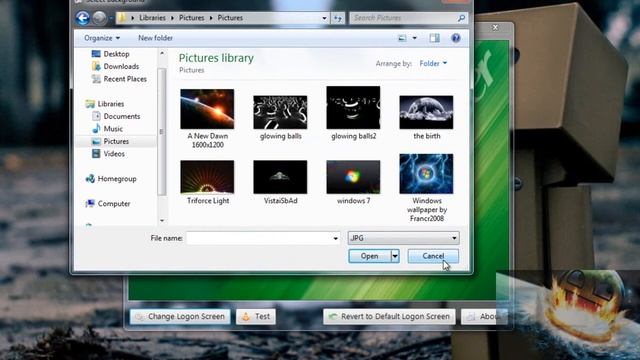Viewport: 640px width, 360px height.
Task: Click the Downloads folder icon
Action: click(96, 66)
